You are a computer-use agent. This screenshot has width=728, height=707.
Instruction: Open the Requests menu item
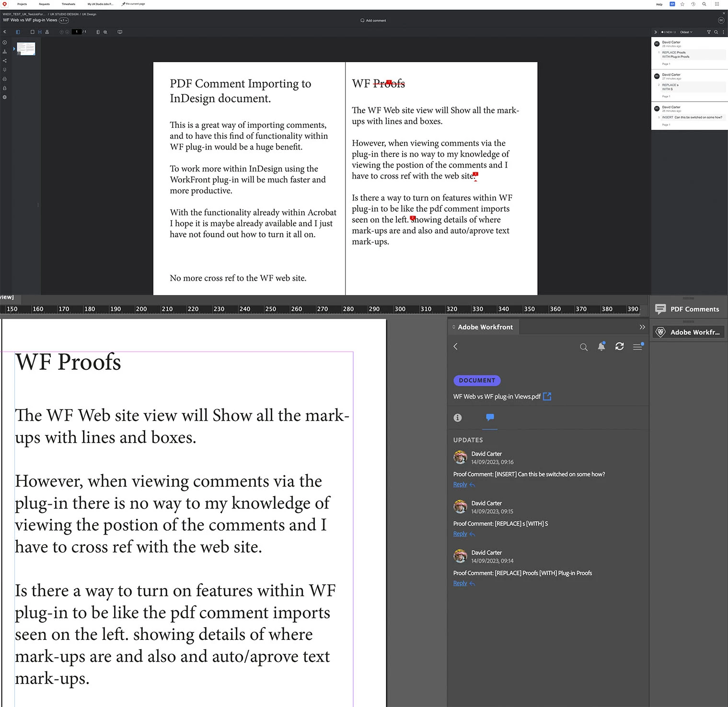(x=44, y=4)
